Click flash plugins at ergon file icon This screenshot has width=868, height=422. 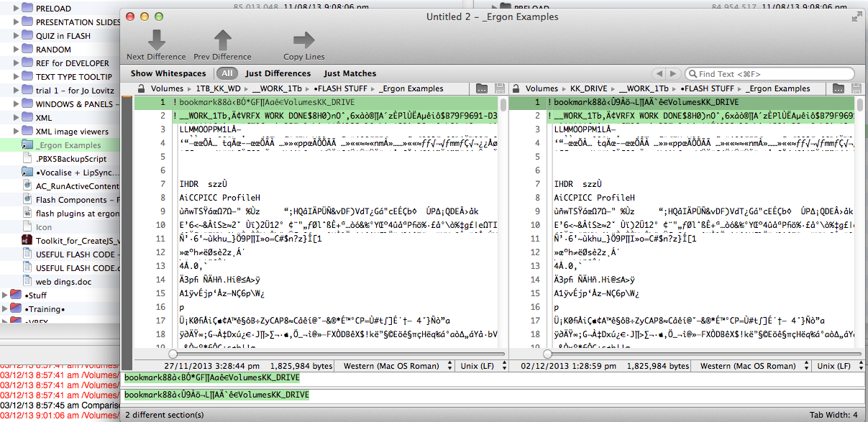pos(27,214)
